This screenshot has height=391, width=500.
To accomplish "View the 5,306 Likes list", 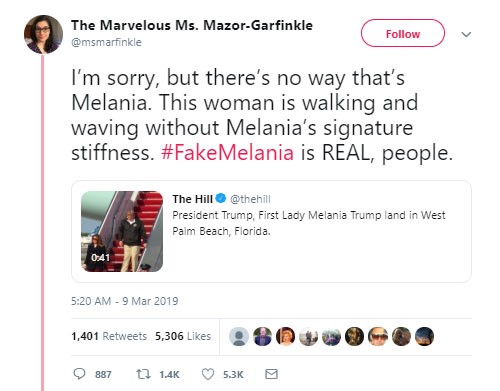I will (x=183, y=336).
